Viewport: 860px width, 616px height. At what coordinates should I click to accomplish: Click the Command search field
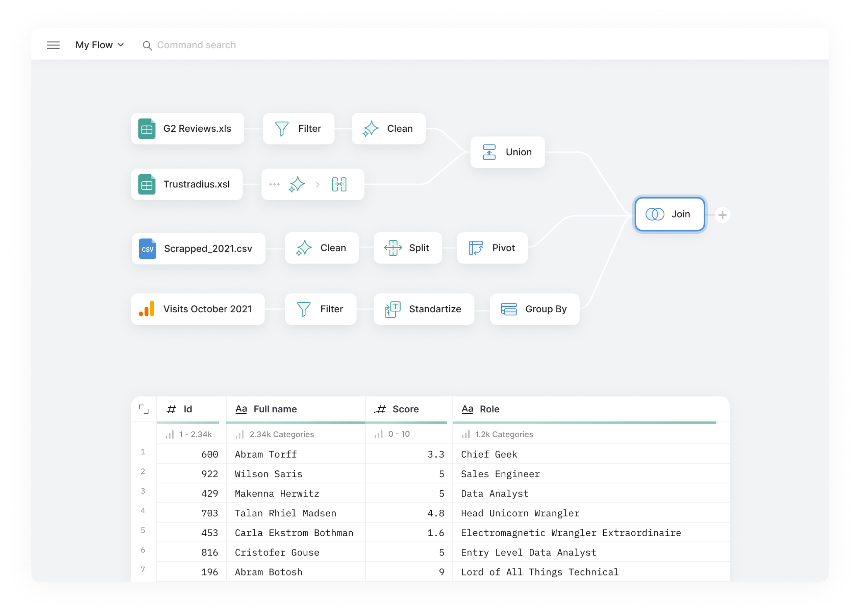196,45
